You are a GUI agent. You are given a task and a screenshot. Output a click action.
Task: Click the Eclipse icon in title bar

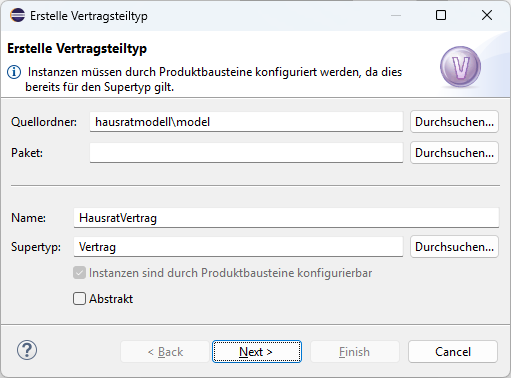pyautogui.click(x=17, y=15)
